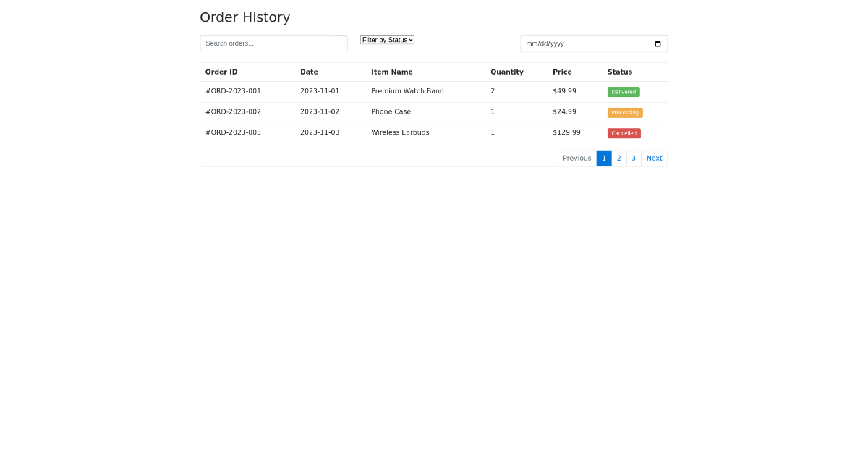Click the Delivered status badge

click(x=624, y=92)
